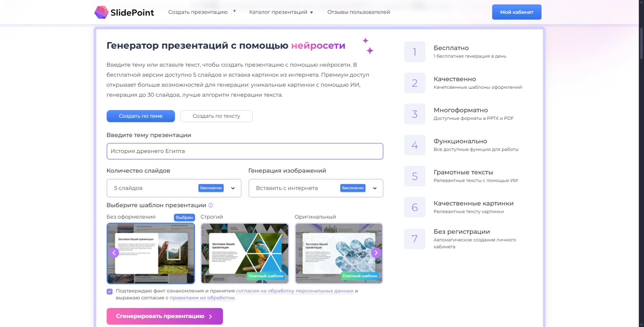
Task: Uncheck the data processing consent checkbox
Action: click(109, 291)
